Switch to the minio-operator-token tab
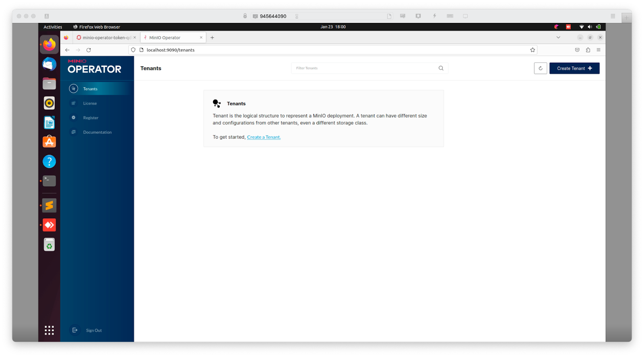This screenshot has height=357, width=644. coord(106,37)
